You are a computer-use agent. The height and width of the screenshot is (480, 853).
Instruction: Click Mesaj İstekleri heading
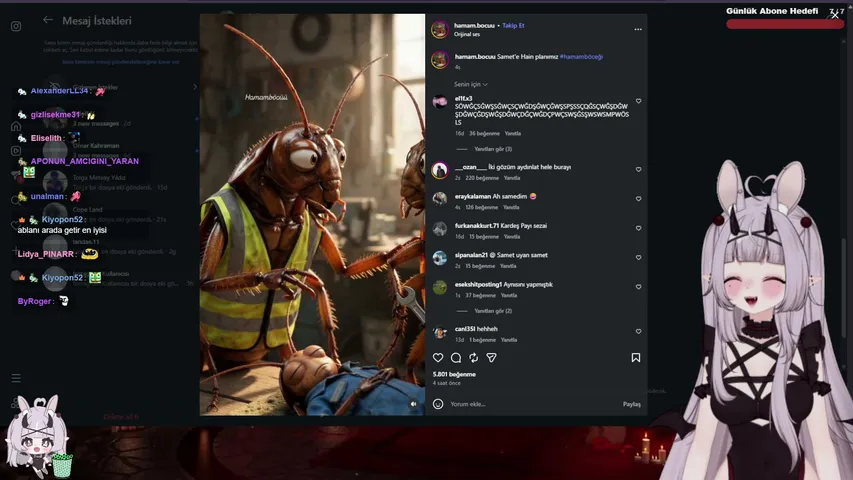[97, 21]
